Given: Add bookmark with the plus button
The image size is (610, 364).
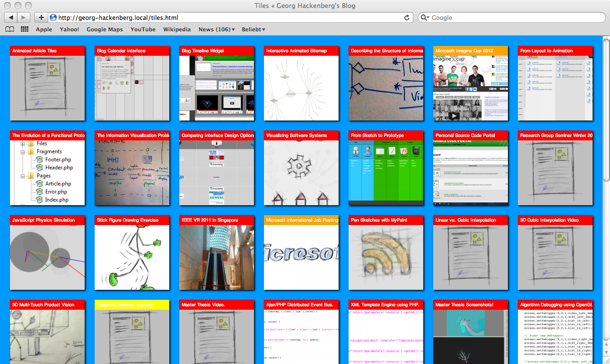Looking at the screenshot, I should [41, 17].
